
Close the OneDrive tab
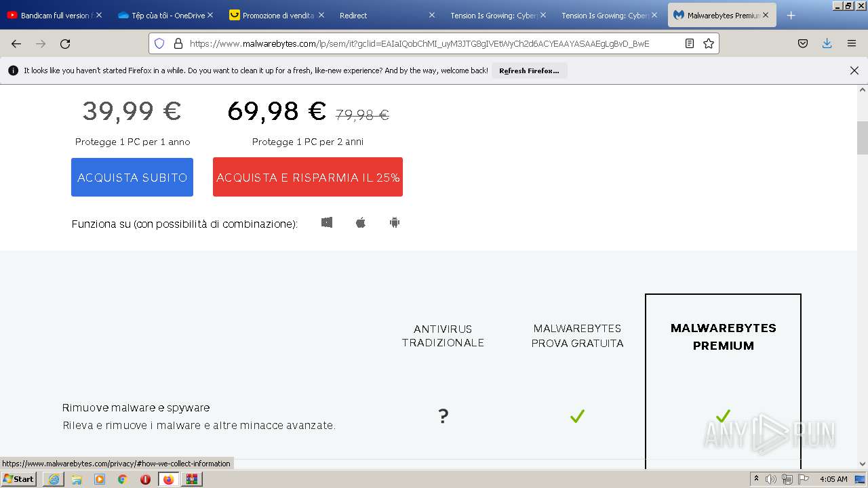[x=210, y=15]
